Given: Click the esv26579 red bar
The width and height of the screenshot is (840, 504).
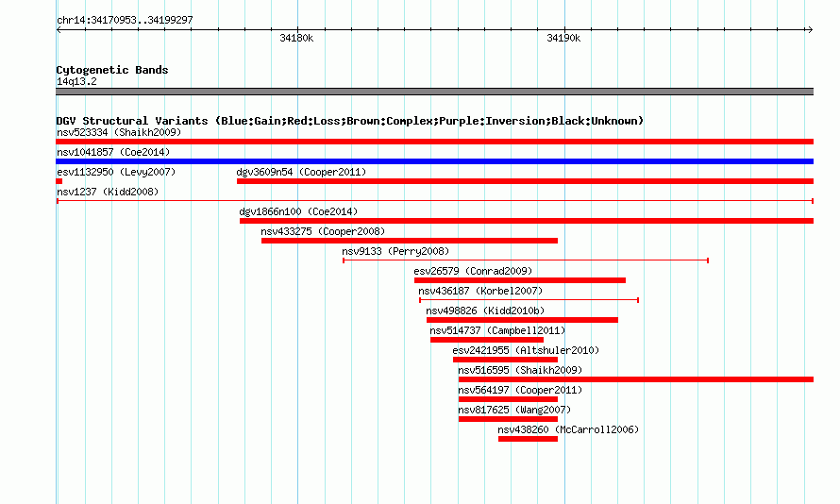Looking at the screenshot, I should coord(520,280).
